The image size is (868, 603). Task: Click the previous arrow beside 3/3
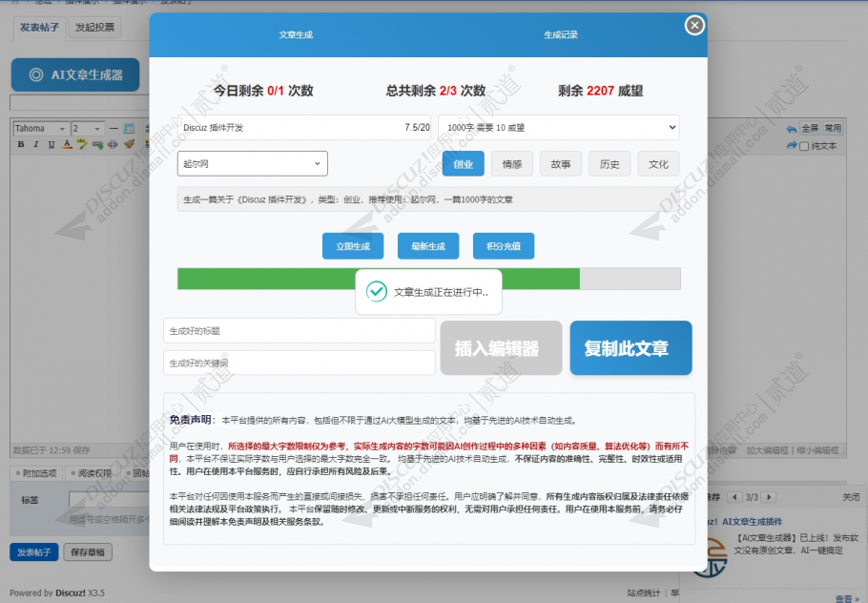coord(734,497)
